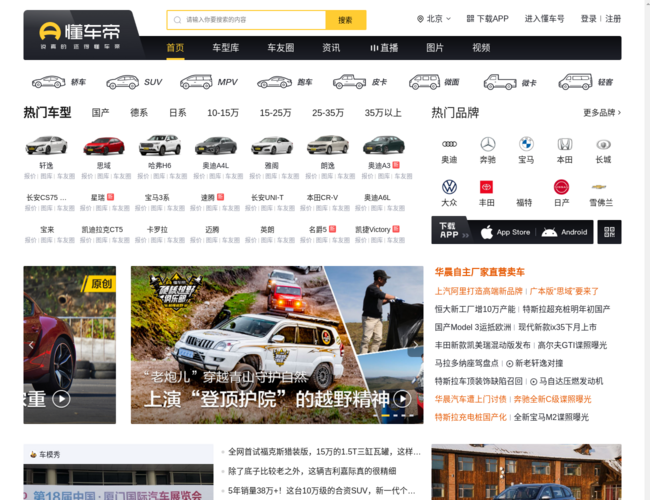Viewport: 650px width, 500px height.
Task: Open the 朗逸 car thumbnail
Action: point(328,145)
